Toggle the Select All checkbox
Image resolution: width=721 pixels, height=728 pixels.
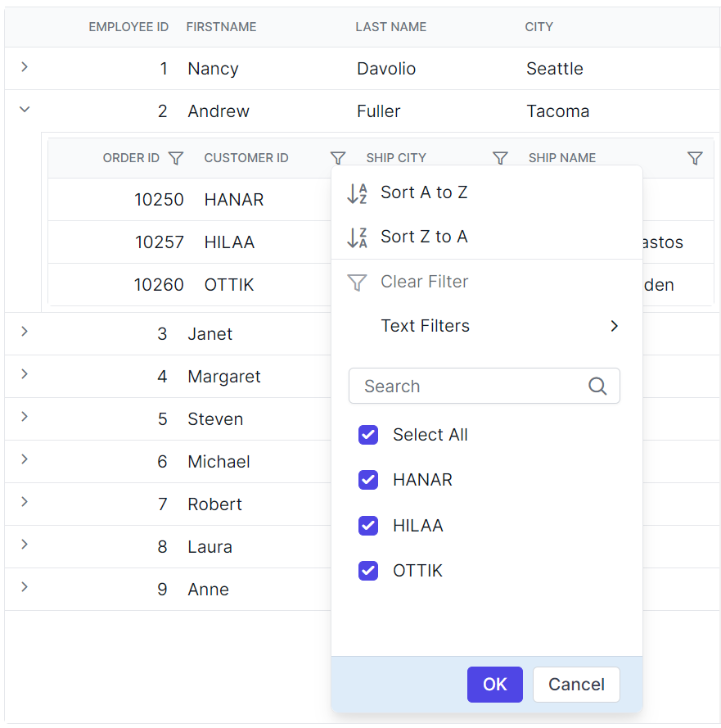click(368, 435)
